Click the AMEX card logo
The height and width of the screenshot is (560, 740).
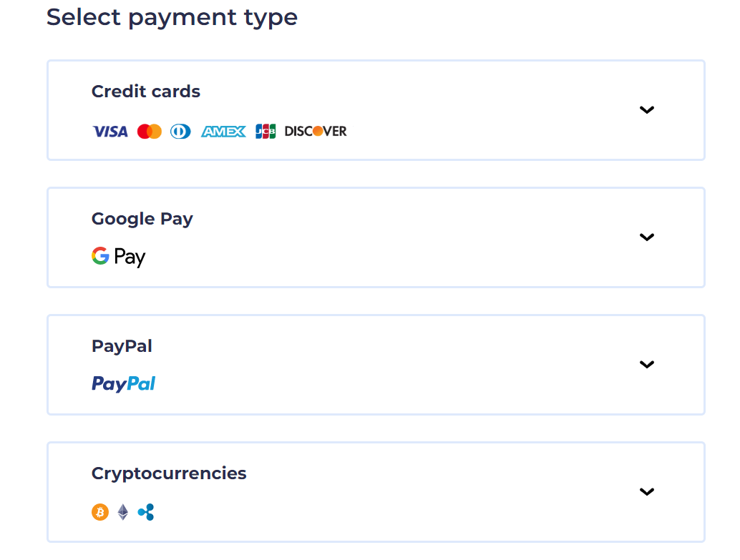(223, 132)
